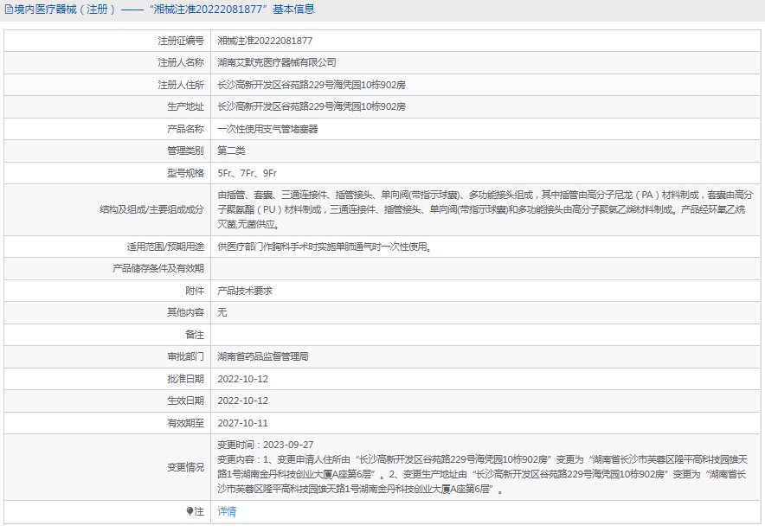The width and height of the screenshot is (765, 532).
Task: Select the 其他内容 label
Action: click(x=185, y=312)
